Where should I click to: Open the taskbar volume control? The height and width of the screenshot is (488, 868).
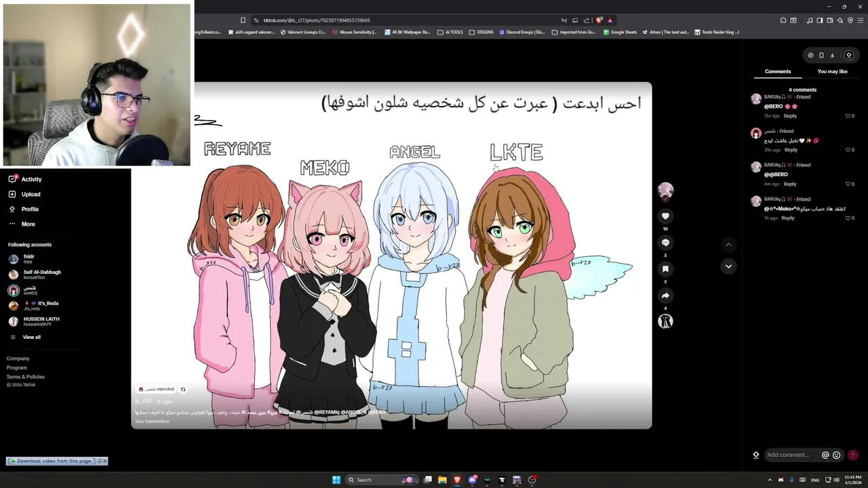[x=836, y=480]
